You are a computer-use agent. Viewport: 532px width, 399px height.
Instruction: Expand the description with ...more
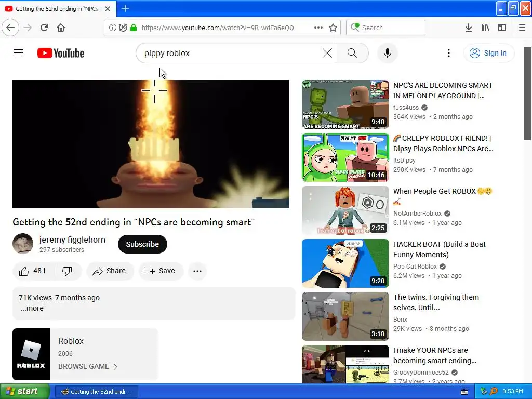[32, 308]
